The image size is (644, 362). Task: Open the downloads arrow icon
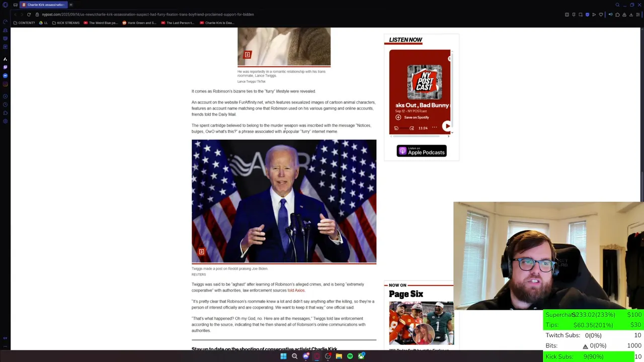click(631, 15)
